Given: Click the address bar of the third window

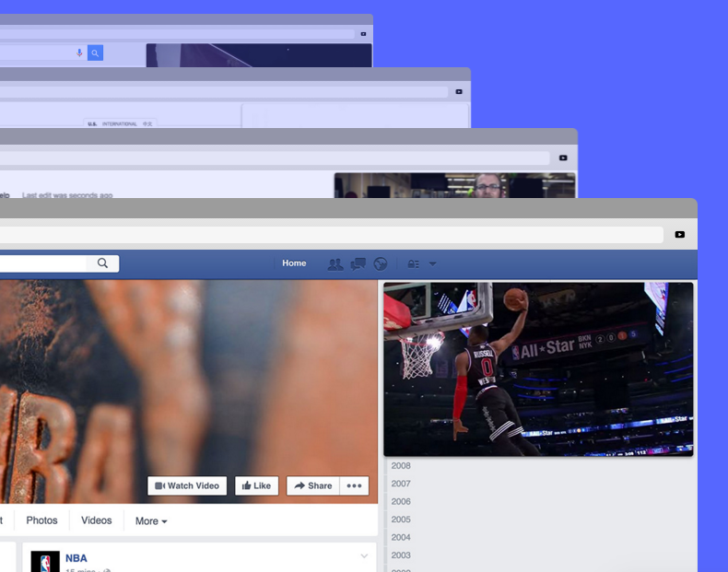Looking at the screenshot, I should click(275, 158).
